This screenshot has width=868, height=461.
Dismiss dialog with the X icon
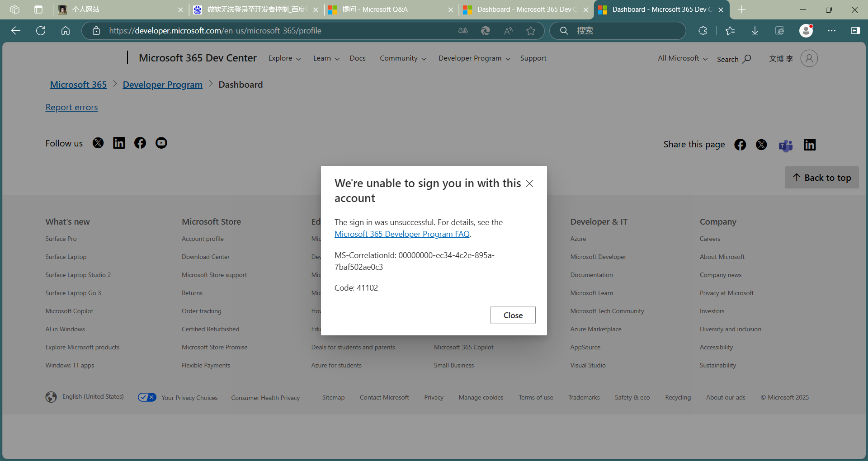pos(530,183)
